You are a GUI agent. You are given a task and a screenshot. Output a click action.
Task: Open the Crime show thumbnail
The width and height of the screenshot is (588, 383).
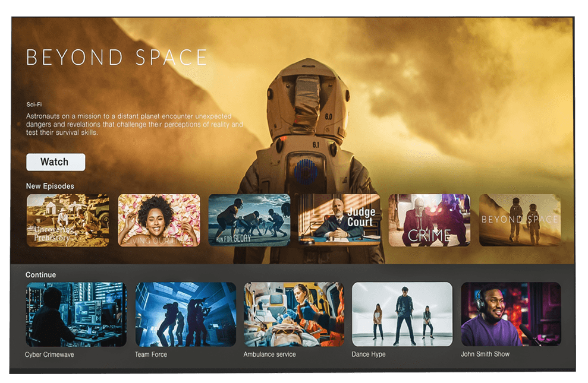429,220
